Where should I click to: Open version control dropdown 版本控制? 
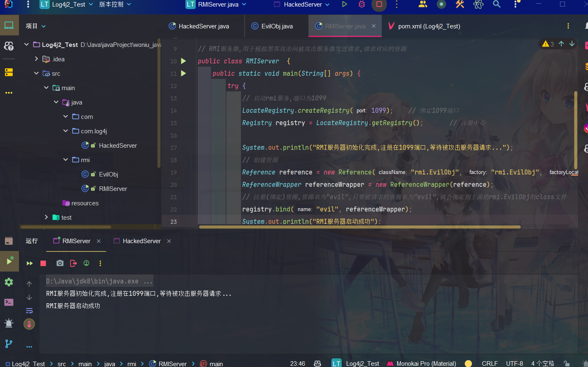(115, 5)
